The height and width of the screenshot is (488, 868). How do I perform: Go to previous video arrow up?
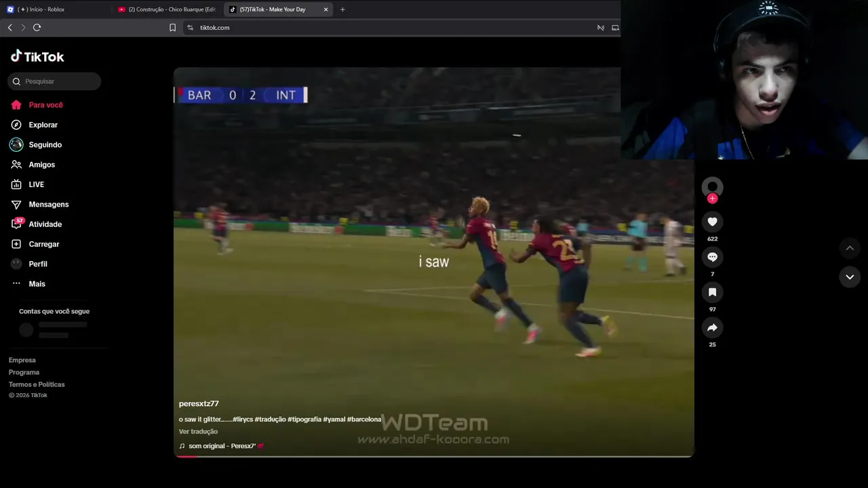click(x=850, y=248)
